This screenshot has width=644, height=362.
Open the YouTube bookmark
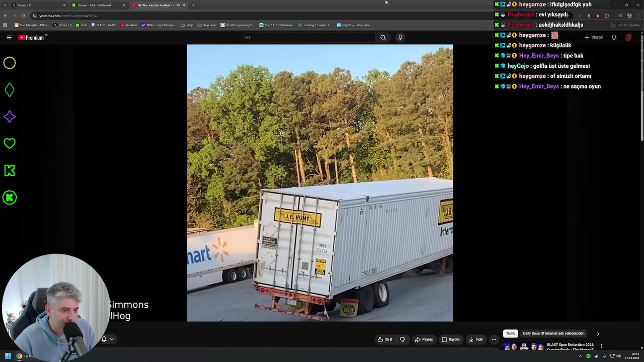[129, 25]
